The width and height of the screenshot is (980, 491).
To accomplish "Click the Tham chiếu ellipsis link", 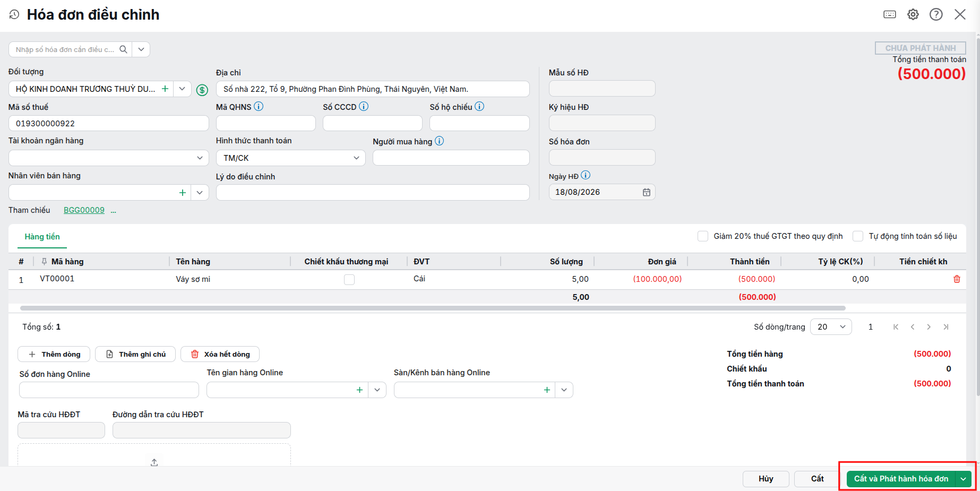I will pos(114,211).
